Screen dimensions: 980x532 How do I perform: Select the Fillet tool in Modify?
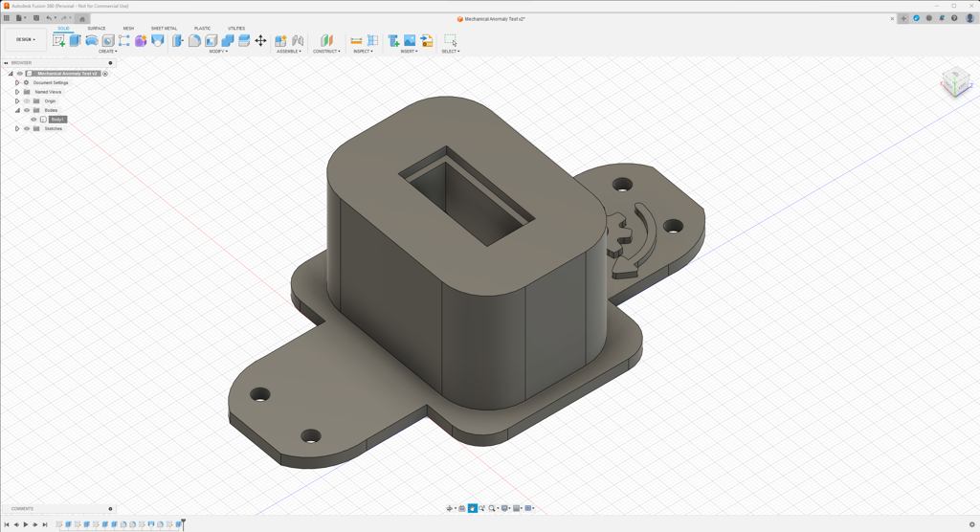click(x=194, y=40)
